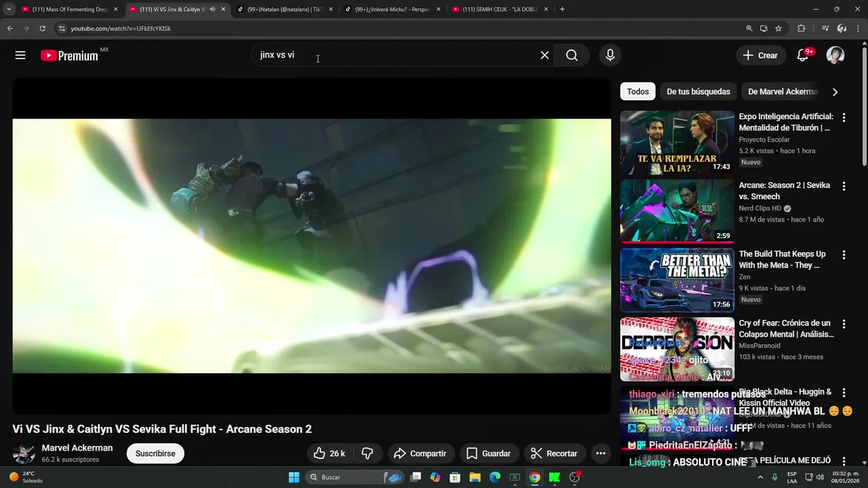Dislike the video with thumbs down
The height and width of the screenshot is (488, 868).
(x=368, y=453)
